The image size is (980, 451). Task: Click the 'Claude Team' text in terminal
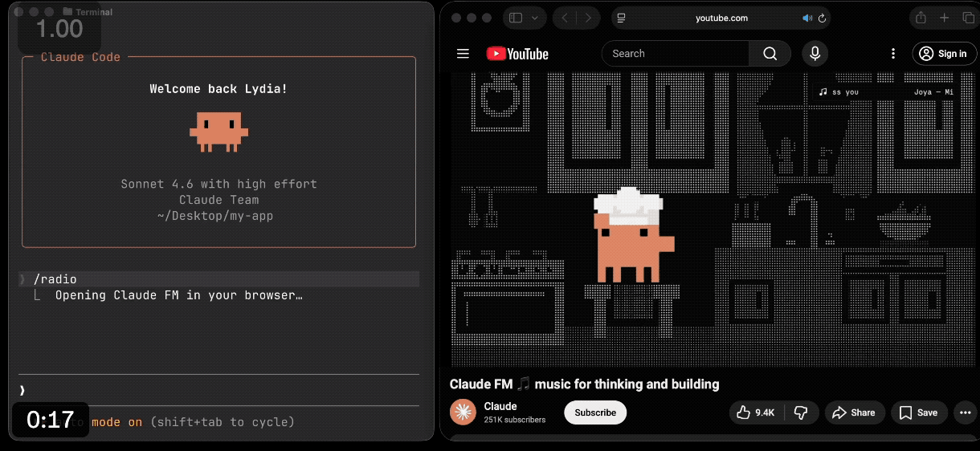[x=218, y=200]
